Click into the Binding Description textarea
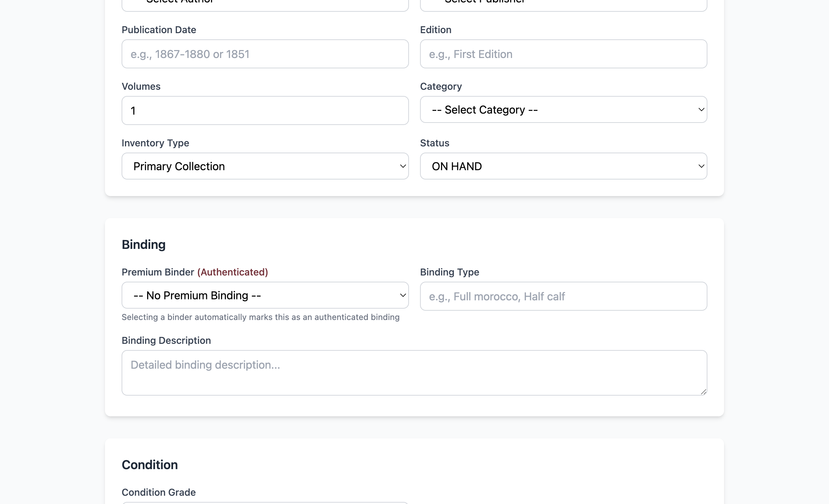The image size is (829, 504). (x=414, y=373)
